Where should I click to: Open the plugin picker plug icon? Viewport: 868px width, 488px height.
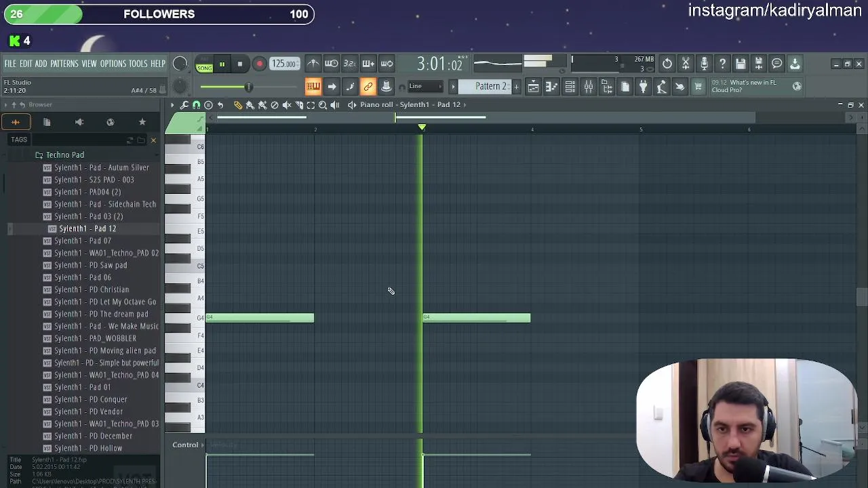click(x=643, y=86)
